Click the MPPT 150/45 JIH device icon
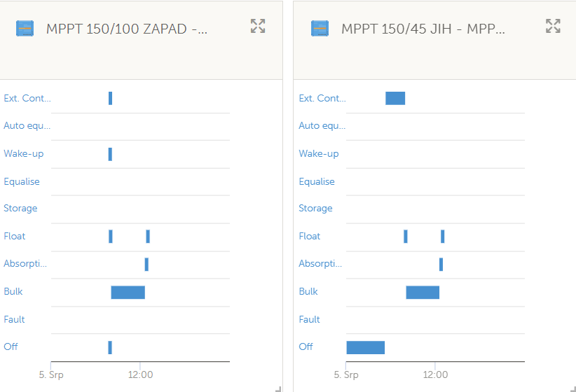Screen dimensions: 576x392 coord(320,29)
